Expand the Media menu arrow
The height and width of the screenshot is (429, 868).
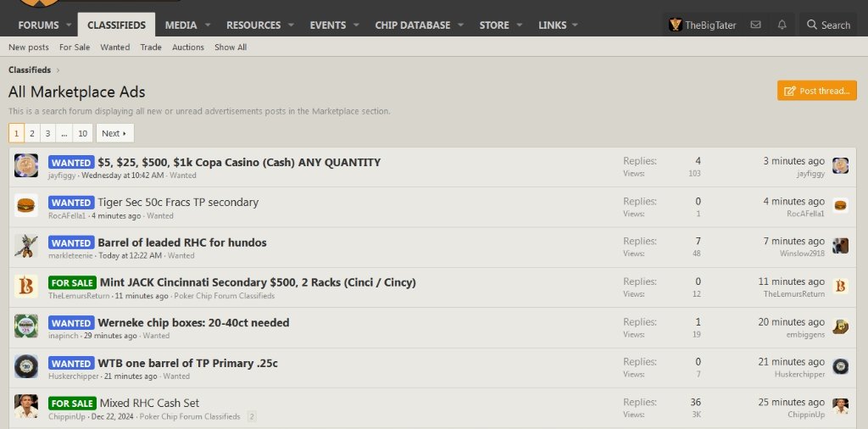[x=208, y=25]
